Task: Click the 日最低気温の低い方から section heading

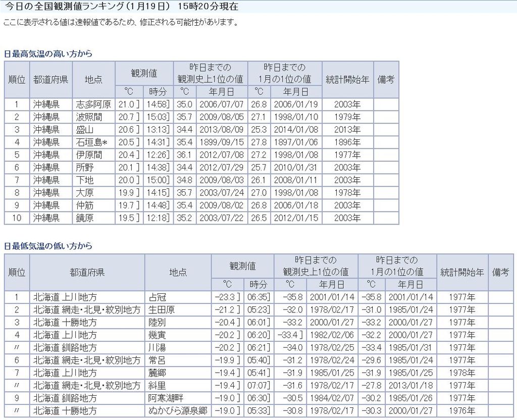Action: [x=48, y=246]
